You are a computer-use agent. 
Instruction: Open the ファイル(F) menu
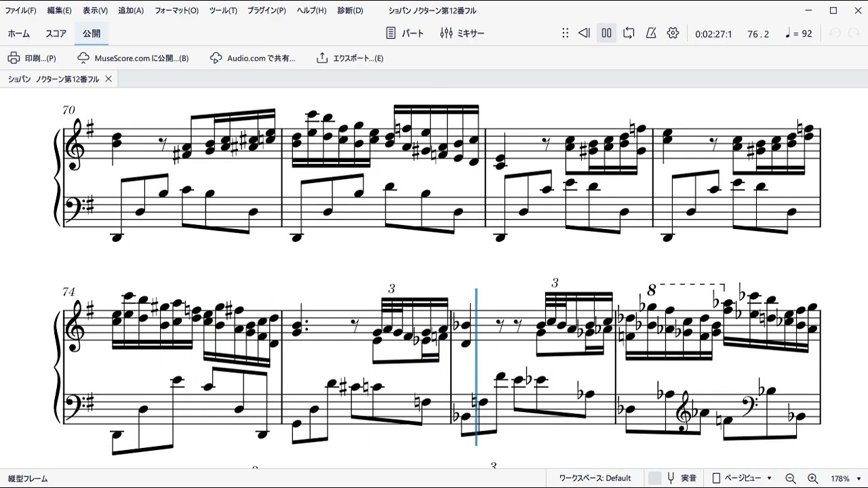coord(20,10)
